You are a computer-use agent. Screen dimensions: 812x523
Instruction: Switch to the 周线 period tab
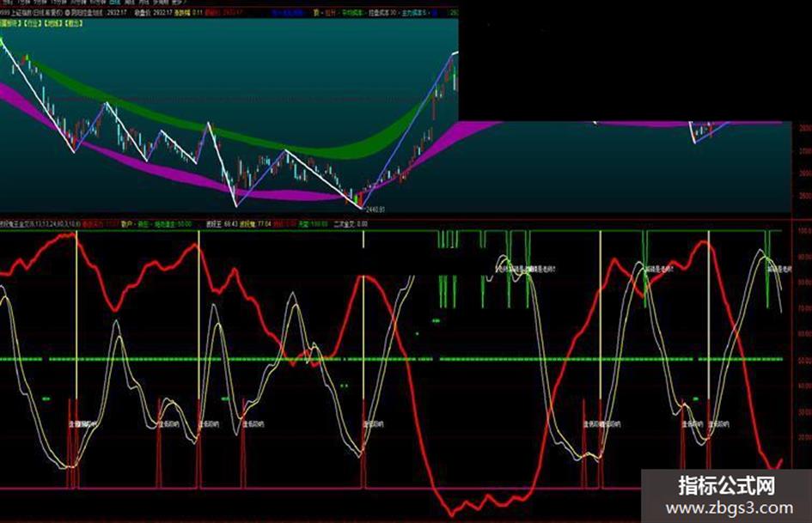(130, 2)
